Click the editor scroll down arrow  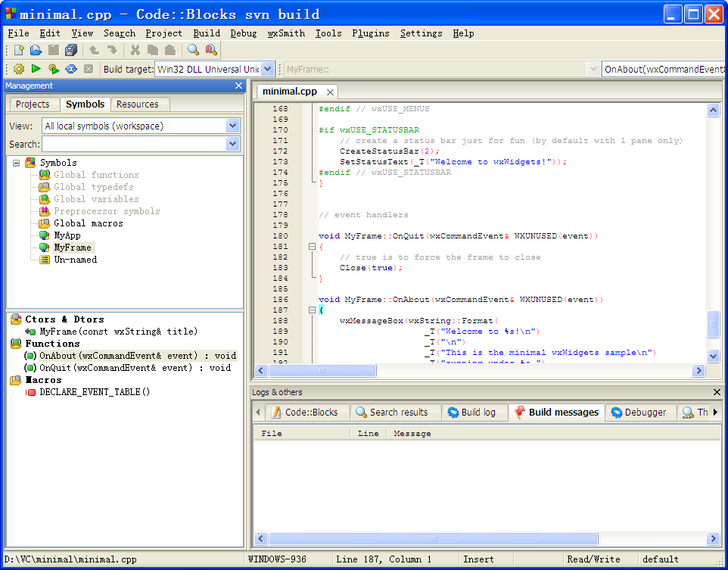click(713, 356)
